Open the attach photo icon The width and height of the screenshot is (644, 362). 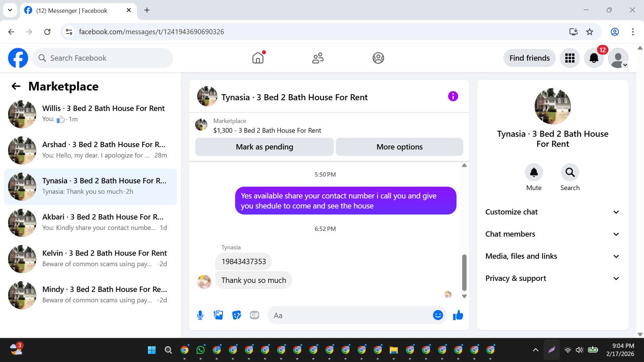[218, 315]
